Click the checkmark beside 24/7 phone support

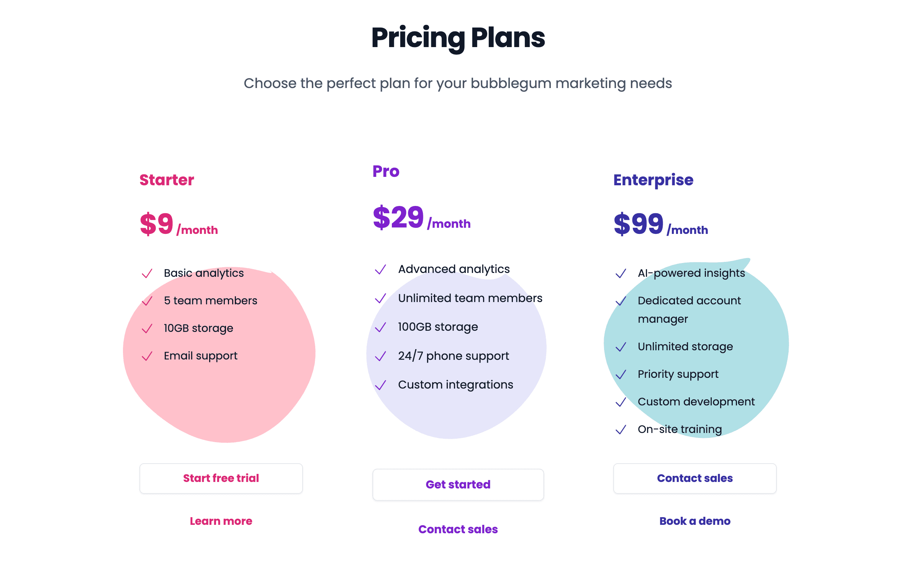click(x=381, y=356)
